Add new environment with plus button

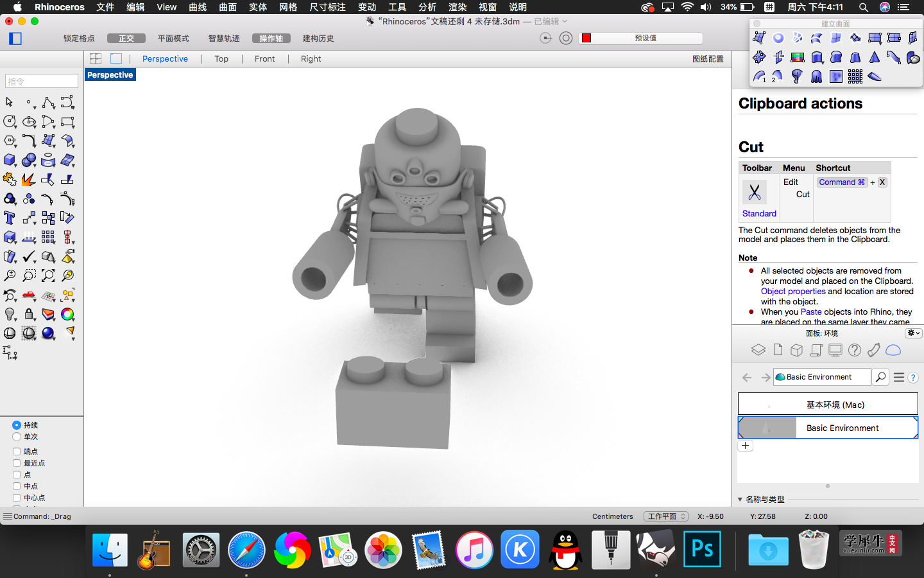tap(745, 446)
